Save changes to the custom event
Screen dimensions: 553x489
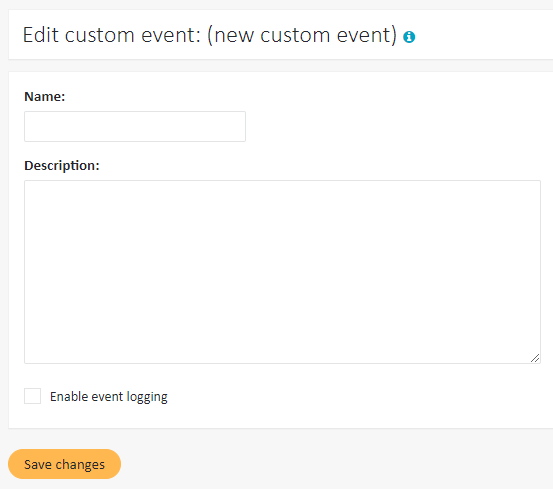(65, 464)
